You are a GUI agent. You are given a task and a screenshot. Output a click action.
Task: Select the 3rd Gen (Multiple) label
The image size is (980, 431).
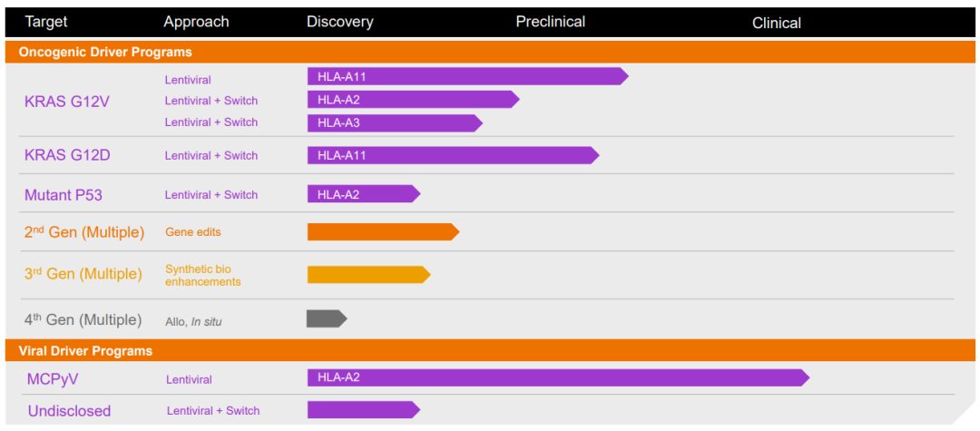(x=83, y=274)
